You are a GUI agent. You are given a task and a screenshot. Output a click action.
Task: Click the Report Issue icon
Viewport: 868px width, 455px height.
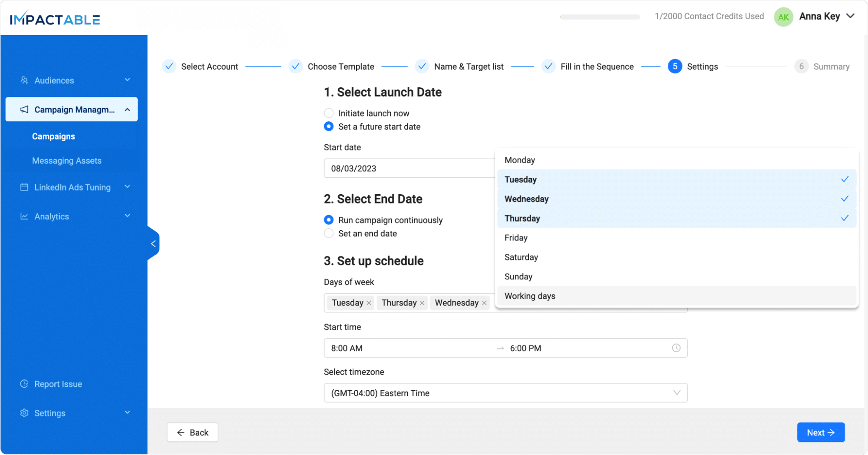pos(24,384)
